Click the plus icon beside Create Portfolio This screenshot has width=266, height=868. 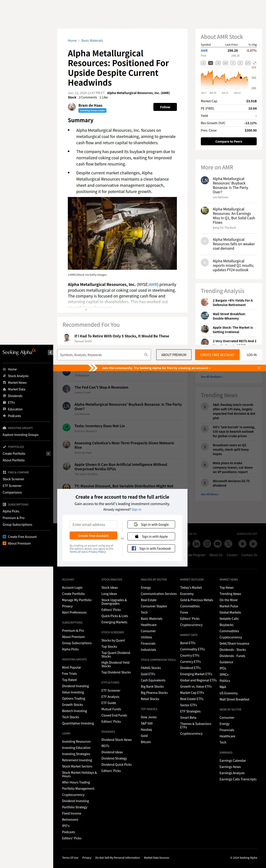(x=48, y=454)
